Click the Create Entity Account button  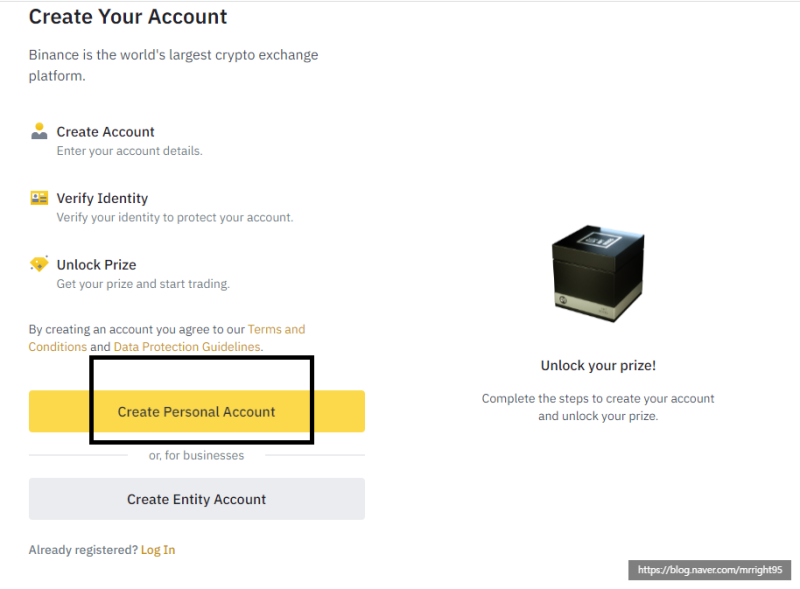(x=196, y=499)
